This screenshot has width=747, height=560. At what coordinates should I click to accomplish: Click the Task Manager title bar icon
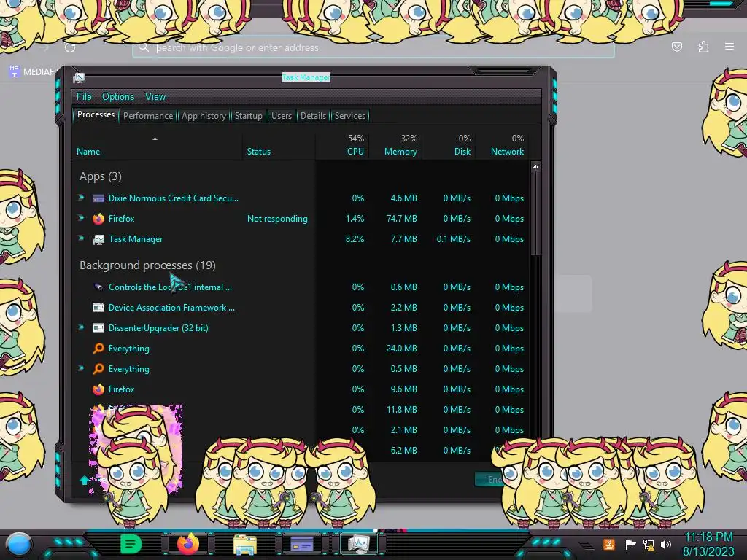pos(79,77)
